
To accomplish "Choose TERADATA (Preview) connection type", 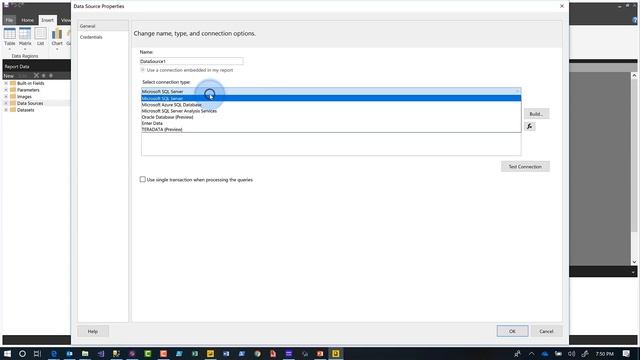I will [x=331, y=129].
